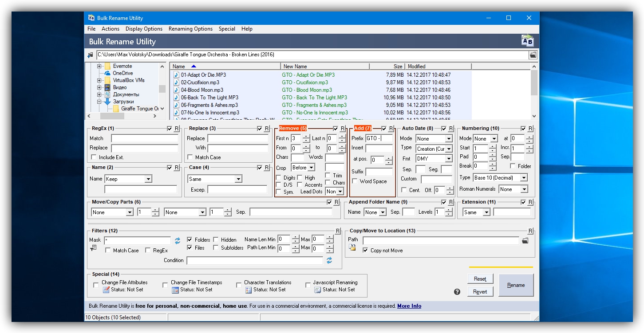Screen dimensions: 644x333
Task: Click the refresh icon next to the Mask field
Action: 178,240
